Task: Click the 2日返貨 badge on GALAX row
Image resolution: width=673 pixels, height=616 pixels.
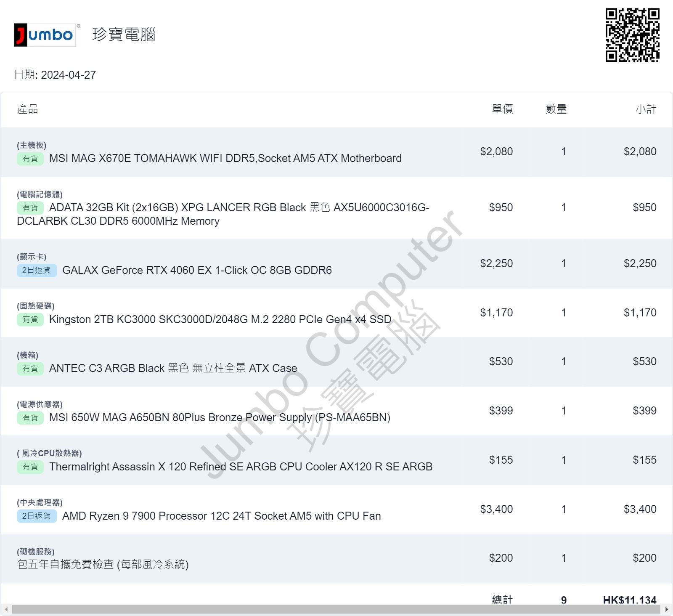Action: tap(37, 270)
